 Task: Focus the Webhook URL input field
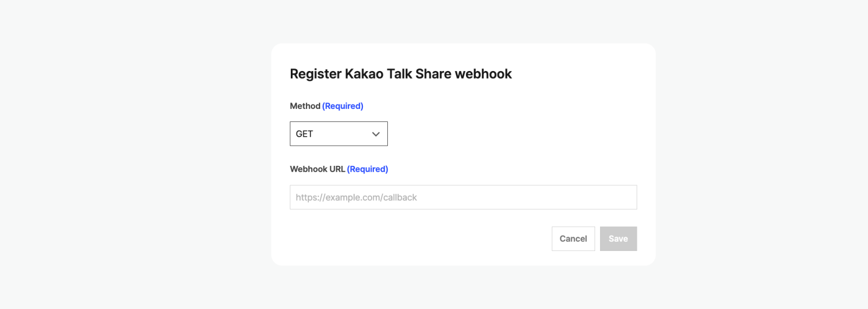[463, 197]
